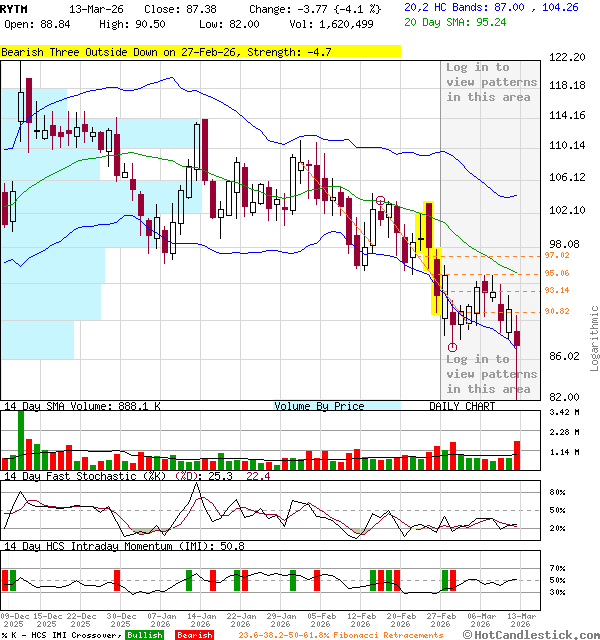Click the 93.14 Fibonacci level label
This screenshot has height=640, width=600.
[x=557, y=290]
